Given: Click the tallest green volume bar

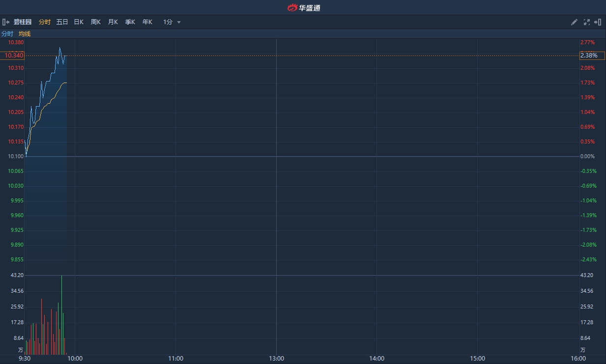Looking at the screenshot, I should pos(61,314).
